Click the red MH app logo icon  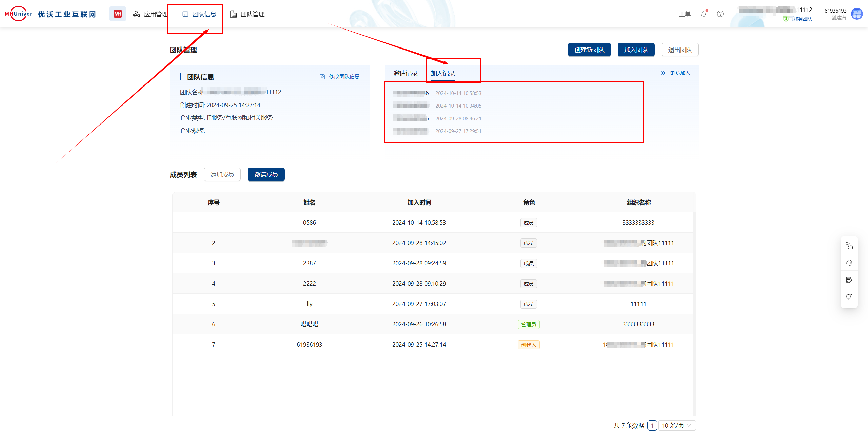117,14
